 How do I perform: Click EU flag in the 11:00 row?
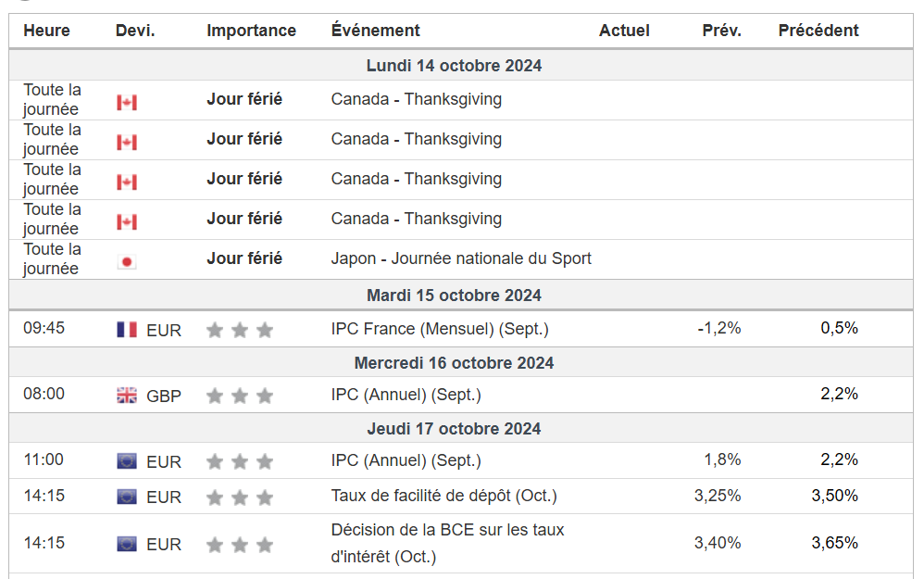[x=127, y=461]
